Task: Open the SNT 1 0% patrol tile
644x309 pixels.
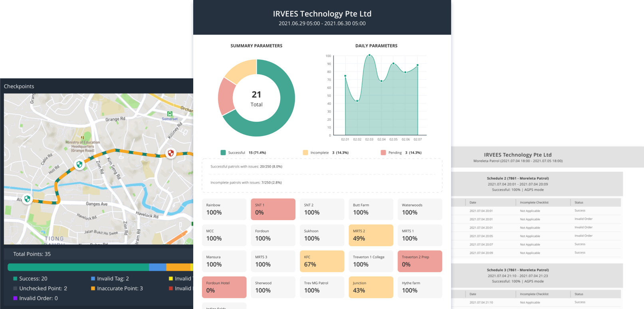Action: point(273,209)
